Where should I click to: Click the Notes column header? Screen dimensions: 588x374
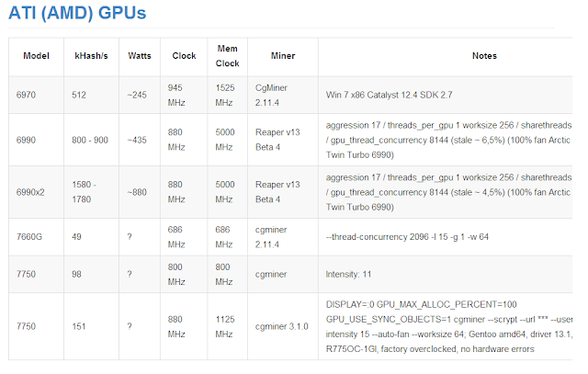[484, 56]
